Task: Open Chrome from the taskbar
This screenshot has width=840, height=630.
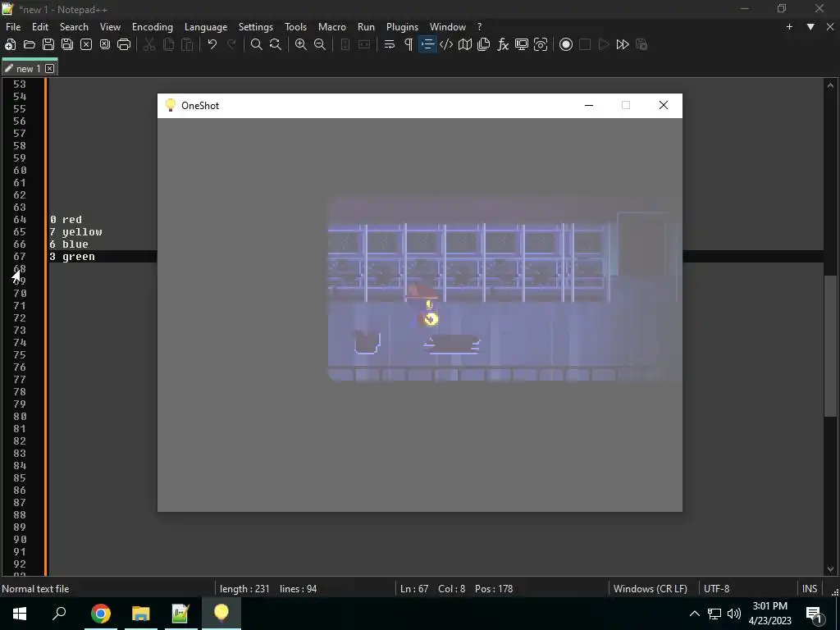Action: [x=100, y=614]
